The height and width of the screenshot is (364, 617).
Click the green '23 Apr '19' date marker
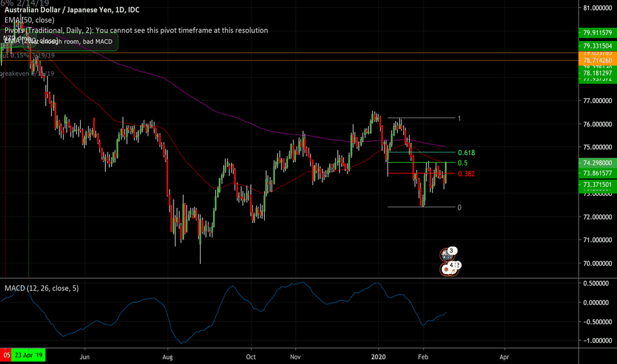(x=28, y=355)
